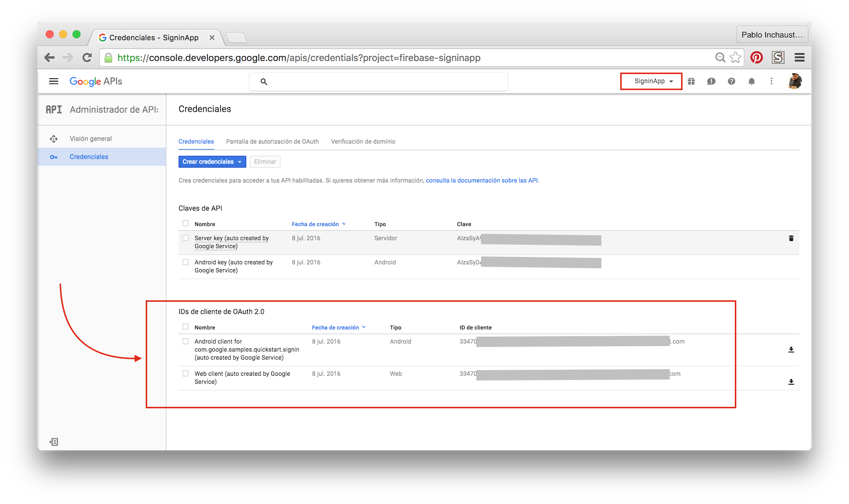The width and height of the screenshot is (849, 504).
Task: Check the Server key row checkbox
Action: 185,238
